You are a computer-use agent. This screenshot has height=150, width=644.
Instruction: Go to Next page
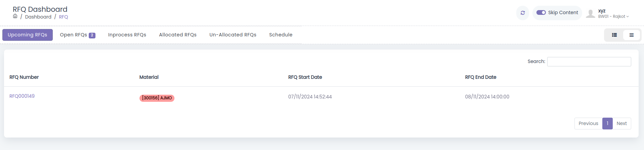[x=621, y=123]
